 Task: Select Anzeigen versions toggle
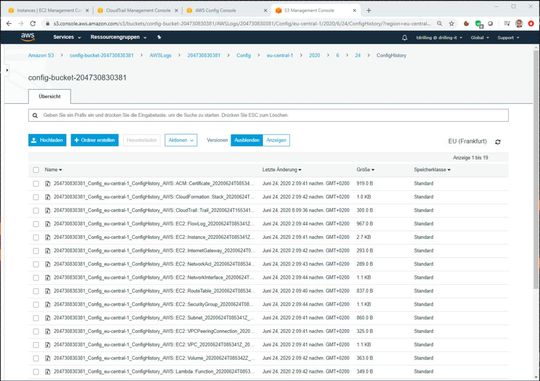pyautogui.click(x=276, y=140)
